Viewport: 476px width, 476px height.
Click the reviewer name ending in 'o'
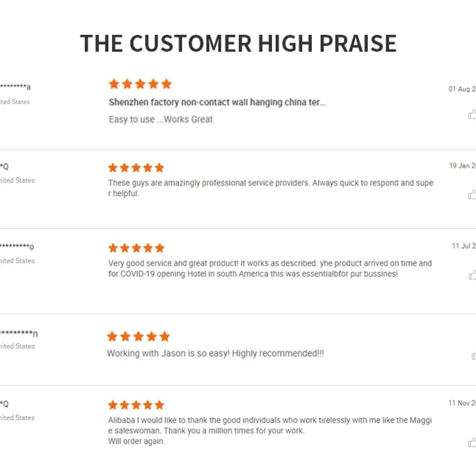click(x=17, y=247)
